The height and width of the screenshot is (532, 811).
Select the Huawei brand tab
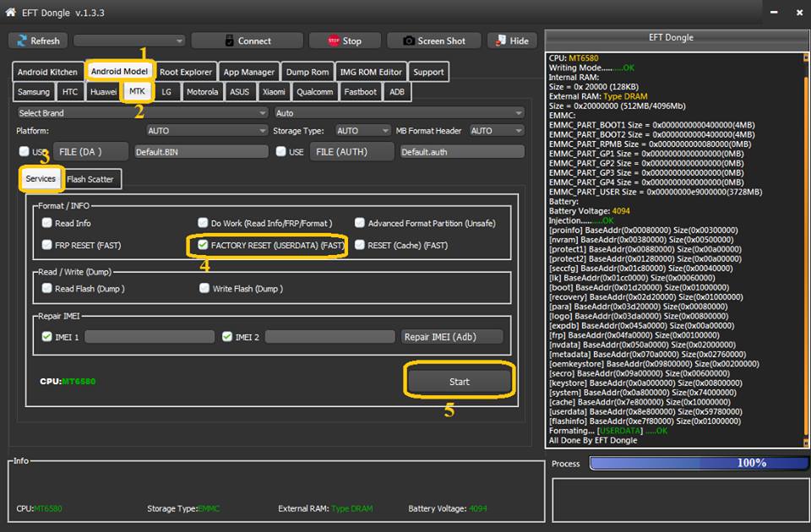pos(103,91)
